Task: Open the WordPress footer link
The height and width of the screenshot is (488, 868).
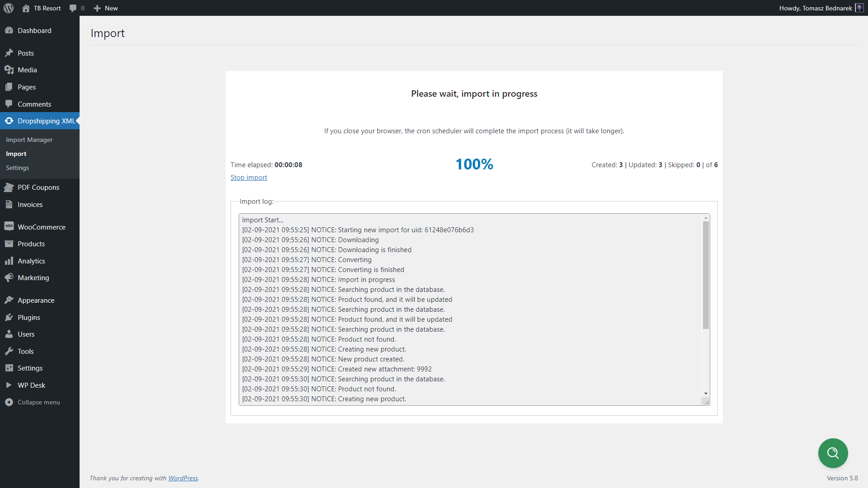Action: pos(183,478)
